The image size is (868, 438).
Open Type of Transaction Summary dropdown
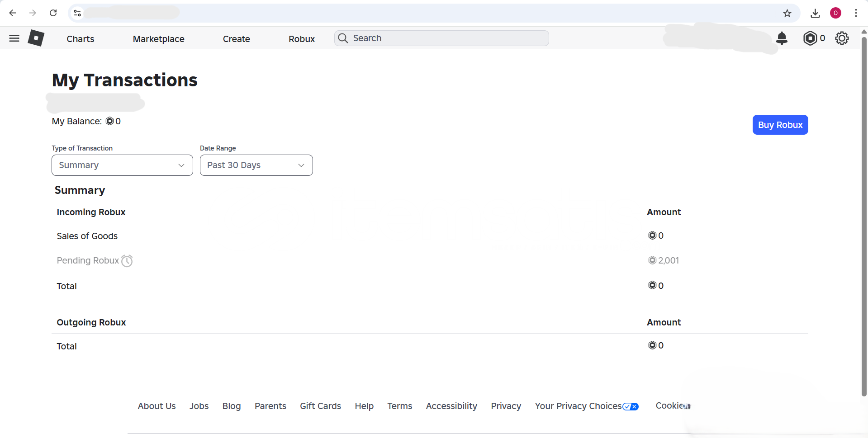122,165
